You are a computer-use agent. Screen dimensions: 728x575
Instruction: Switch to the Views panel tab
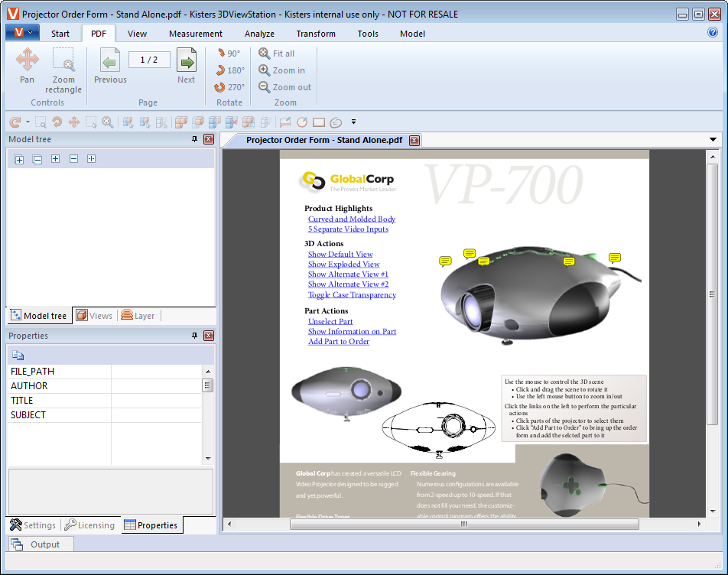pos(94,316)
